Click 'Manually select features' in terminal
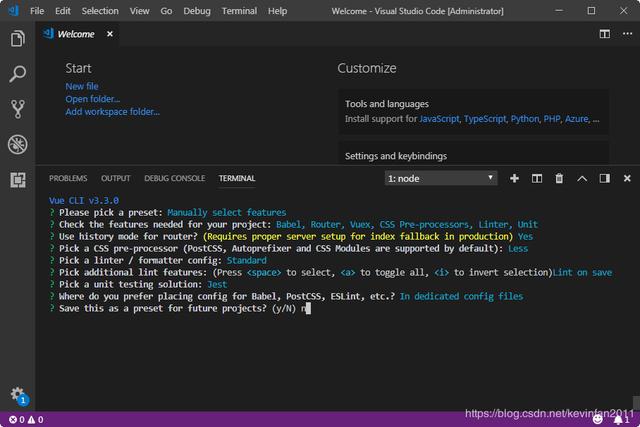The width and height of the screenshot is (640, 427). (227, 212)
